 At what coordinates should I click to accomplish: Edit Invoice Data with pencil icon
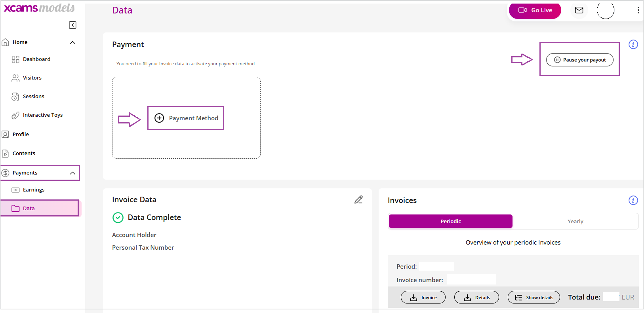pos(358,199)
